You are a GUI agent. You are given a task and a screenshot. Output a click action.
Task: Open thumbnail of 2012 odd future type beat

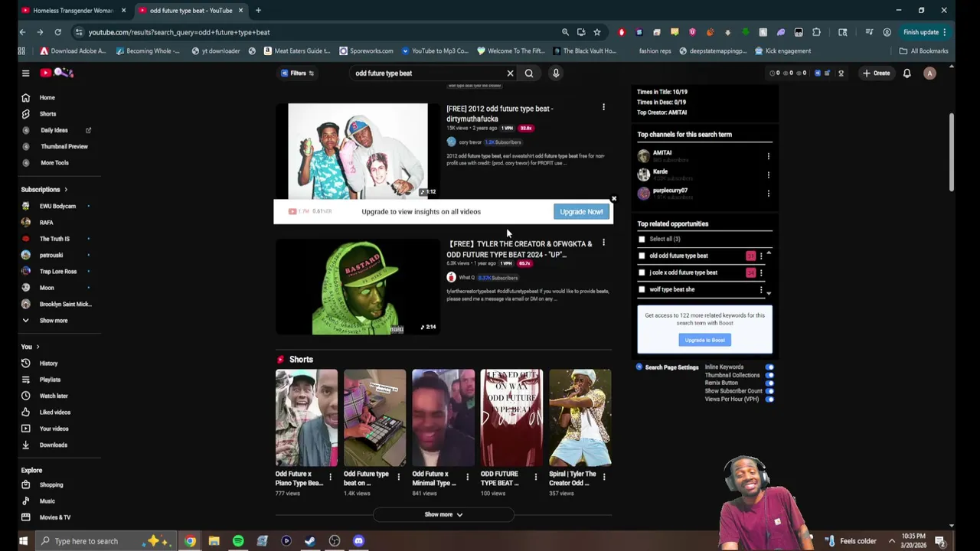358,151
